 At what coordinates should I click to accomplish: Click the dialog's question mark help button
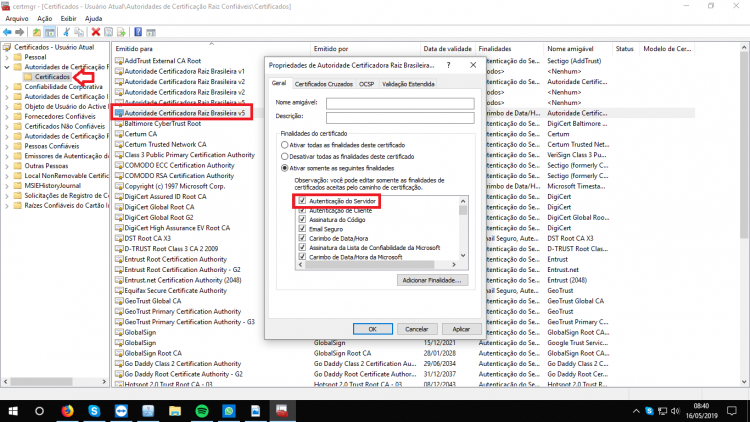click(x=448, y=65)
